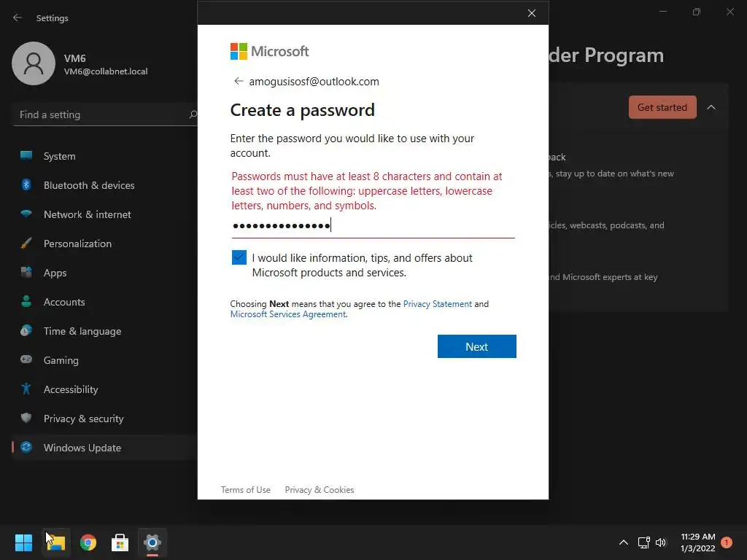Open the Gaming settings category
747x560 pixels.
104,360
